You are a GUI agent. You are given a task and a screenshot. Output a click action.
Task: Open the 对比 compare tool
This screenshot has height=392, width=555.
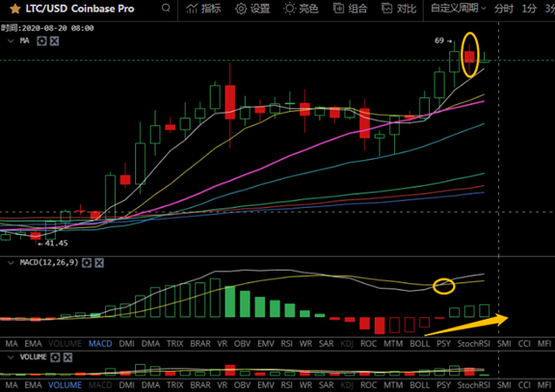pyautogui.click(x=399, y=8)
